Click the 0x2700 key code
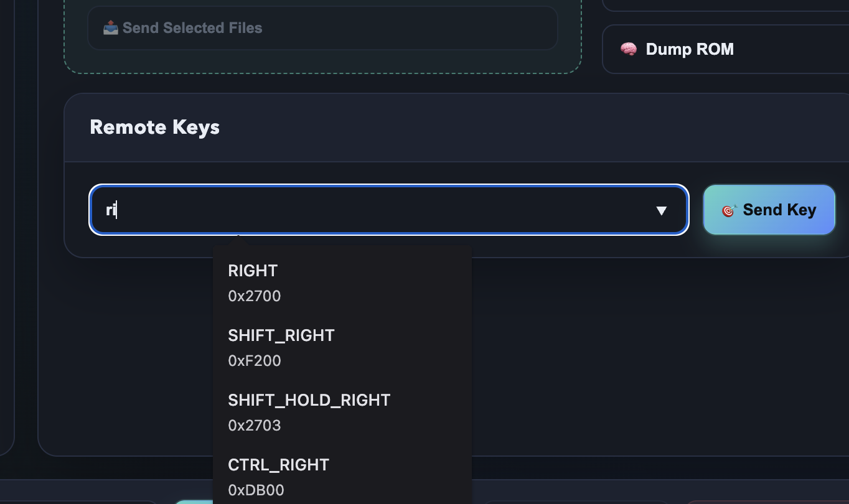 pos(255,296)
